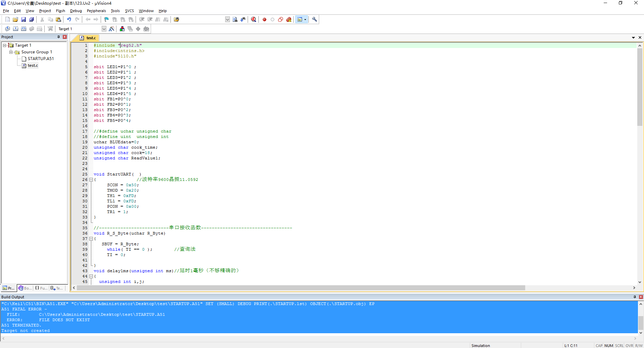Switch to the Project panel tab
The width and height of the screenshot is (644, 348).
pos(9,288)
